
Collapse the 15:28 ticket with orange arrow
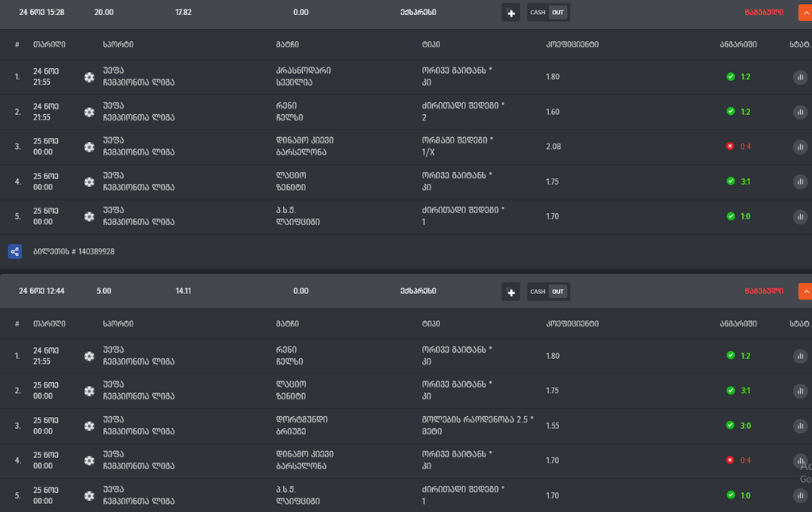805,13
